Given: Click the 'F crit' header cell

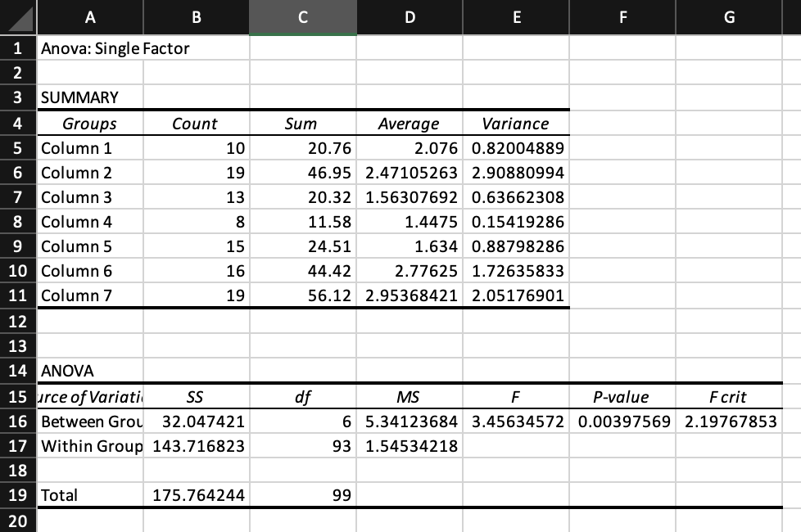Looking at the screenshot, I should point(729,397).
